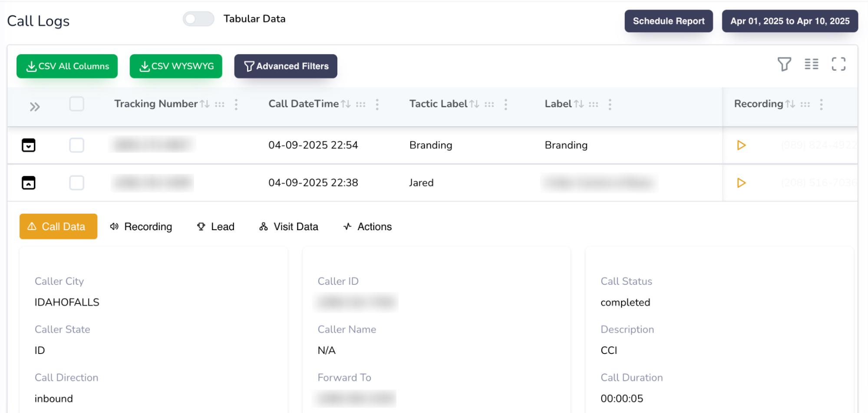
Task: Play recording for the Jared call
Action: 741,183
